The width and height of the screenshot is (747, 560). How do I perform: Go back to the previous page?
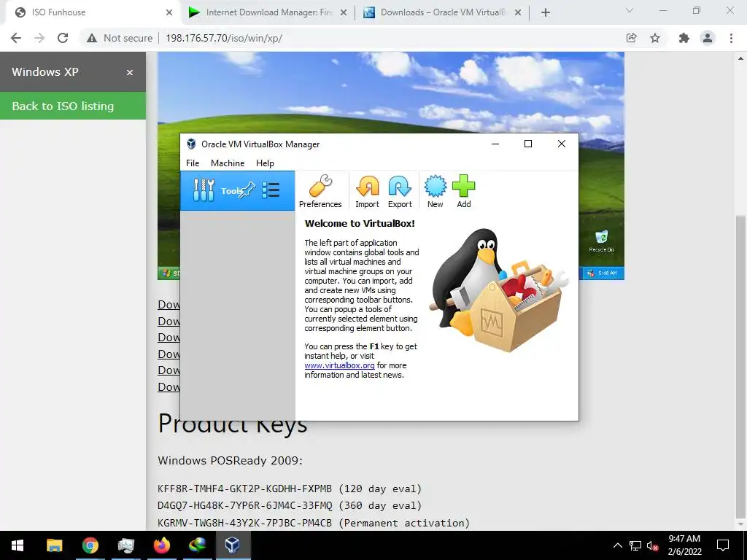click(16, 38)
